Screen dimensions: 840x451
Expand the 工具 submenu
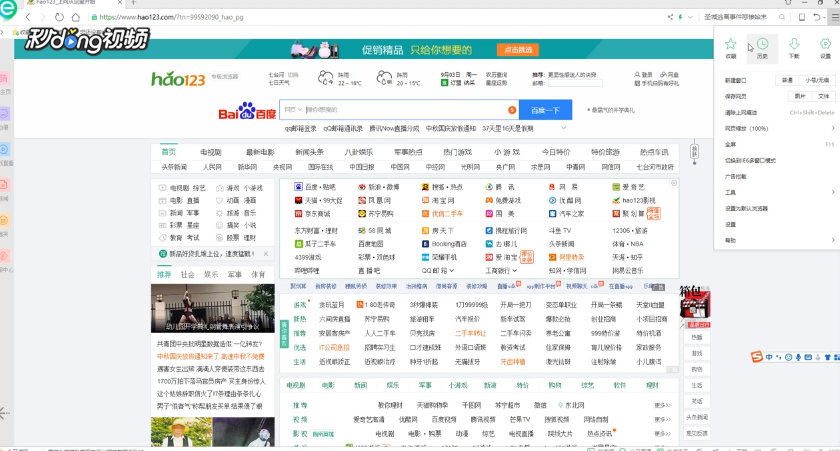(833, 192)
